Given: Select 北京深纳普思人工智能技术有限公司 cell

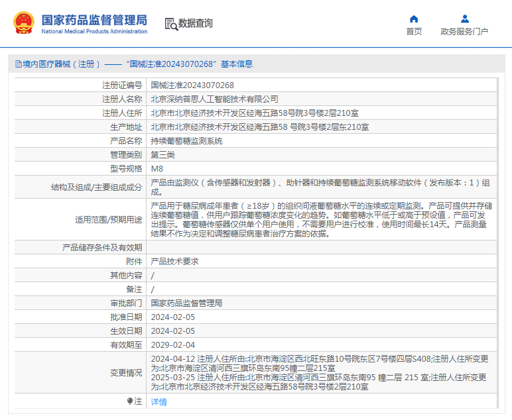Looking at the screenshot, I should click(x=214, y=99).
